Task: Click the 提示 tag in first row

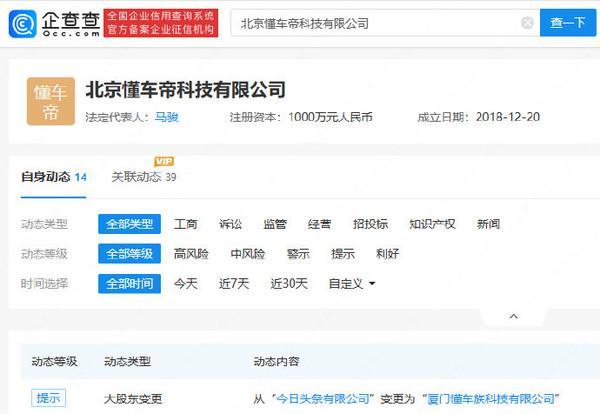Action: (48, 398)
